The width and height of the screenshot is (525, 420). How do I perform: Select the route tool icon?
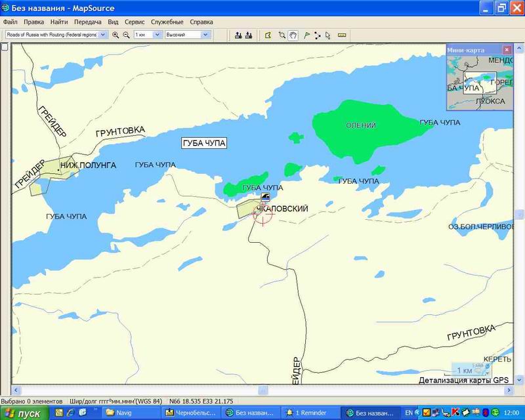tap(317, 35)
